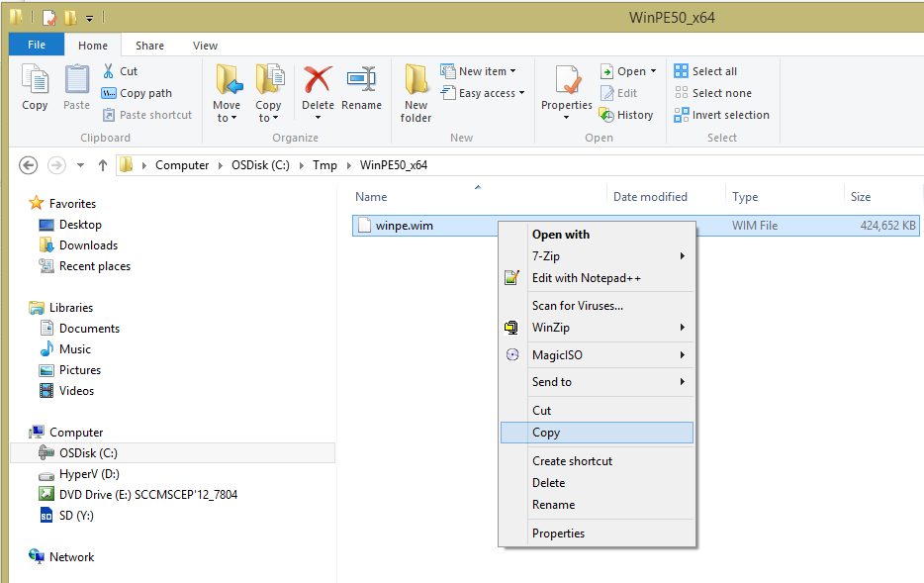
Task: Create a New folder from ribbon
Action: (416, 93)
